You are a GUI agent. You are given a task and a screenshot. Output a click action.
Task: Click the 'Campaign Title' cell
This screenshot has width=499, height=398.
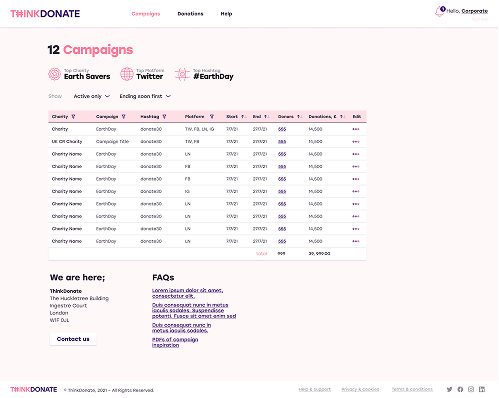[112, 142]
